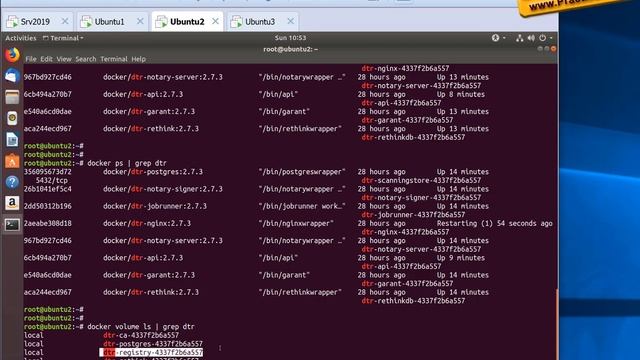Viewport: 640px width, 360px height.
Task: Click the Terminal dock icon
Action: pyautogui.click(x=12, y=224)
